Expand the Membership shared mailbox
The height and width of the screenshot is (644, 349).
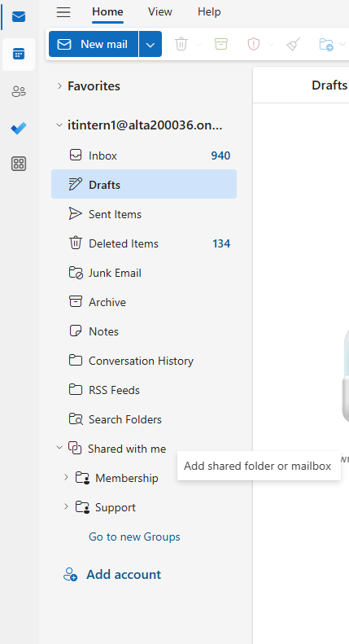click(x=66, y=478)
